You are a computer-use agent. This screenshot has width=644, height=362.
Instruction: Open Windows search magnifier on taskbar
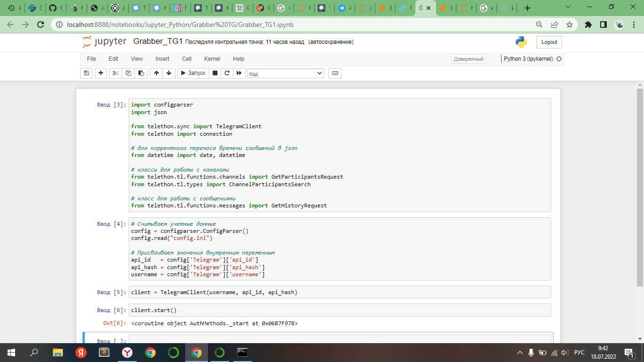click(34, 353)
